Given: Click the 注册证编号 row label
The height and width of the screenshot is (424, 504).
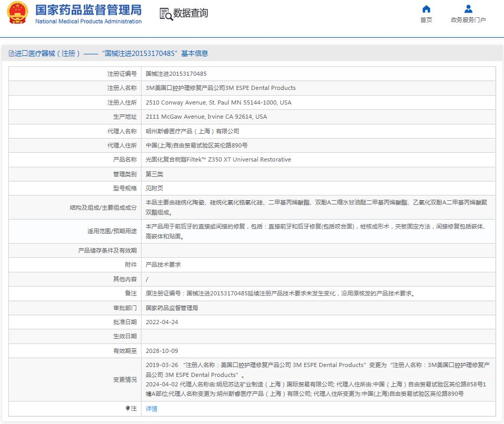Looking at the screenshot, I should [122, 74].
